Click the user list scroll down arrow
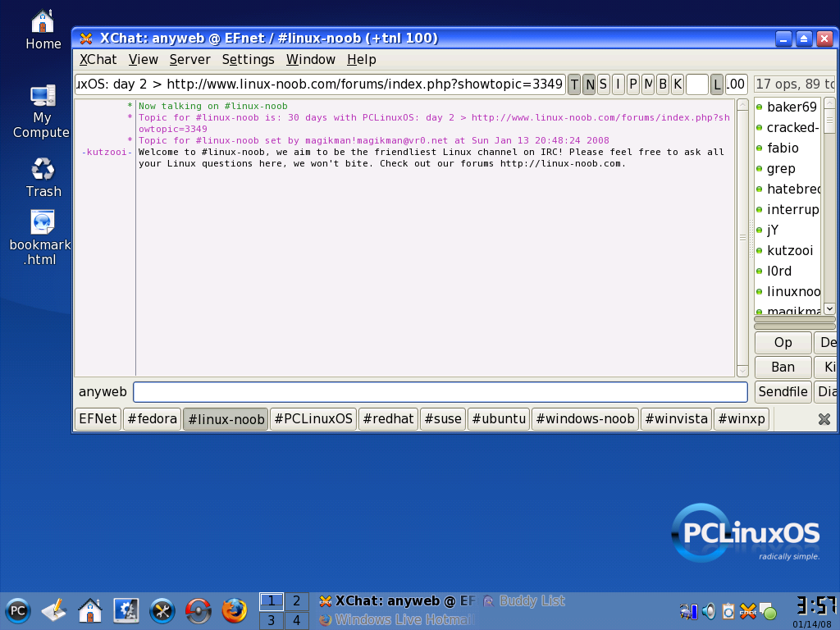Screen dimensions: 840x630 (x=829, y=308)
